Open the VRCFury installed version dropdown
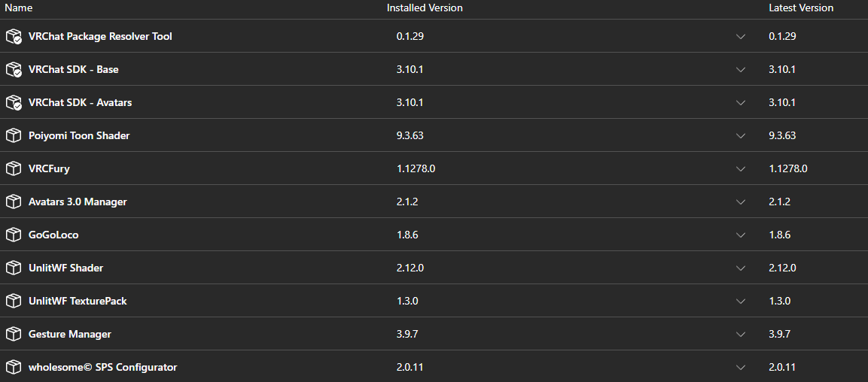The image size is (868, 382). [741, 169]
